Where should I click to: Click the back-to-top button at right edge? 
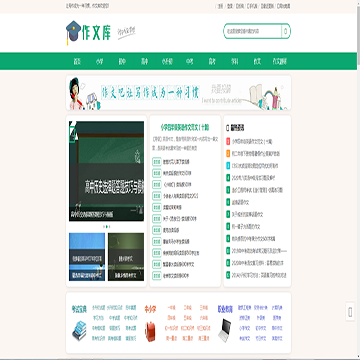tap(350, 312)
